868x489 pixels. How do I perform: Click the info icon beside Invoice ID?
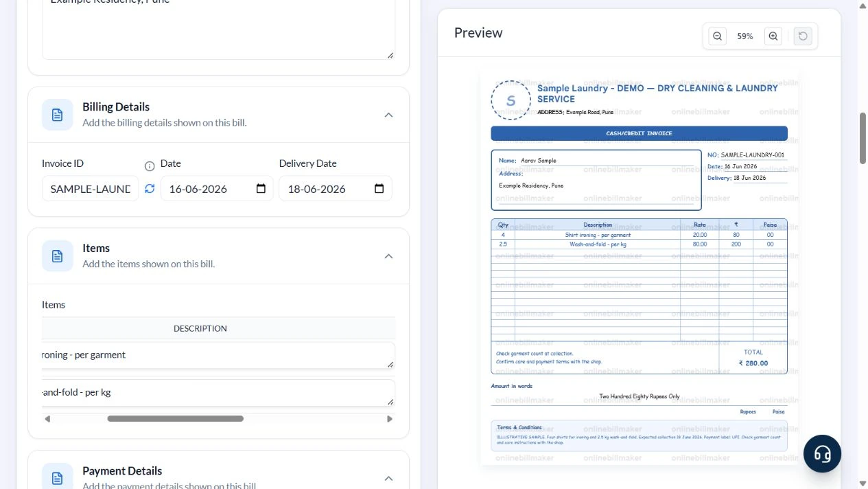[150, 166]
